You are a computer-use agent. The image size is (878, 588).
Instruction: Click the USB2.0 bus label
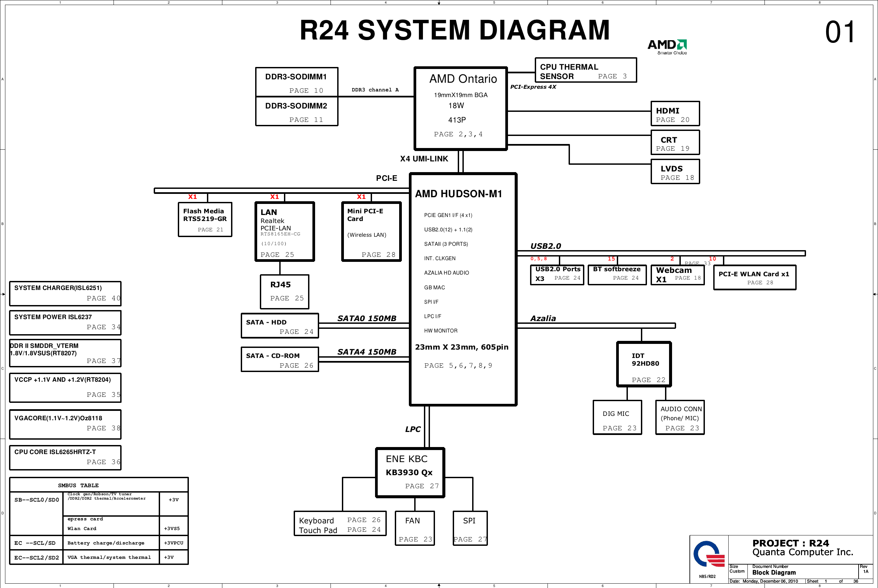545,246
